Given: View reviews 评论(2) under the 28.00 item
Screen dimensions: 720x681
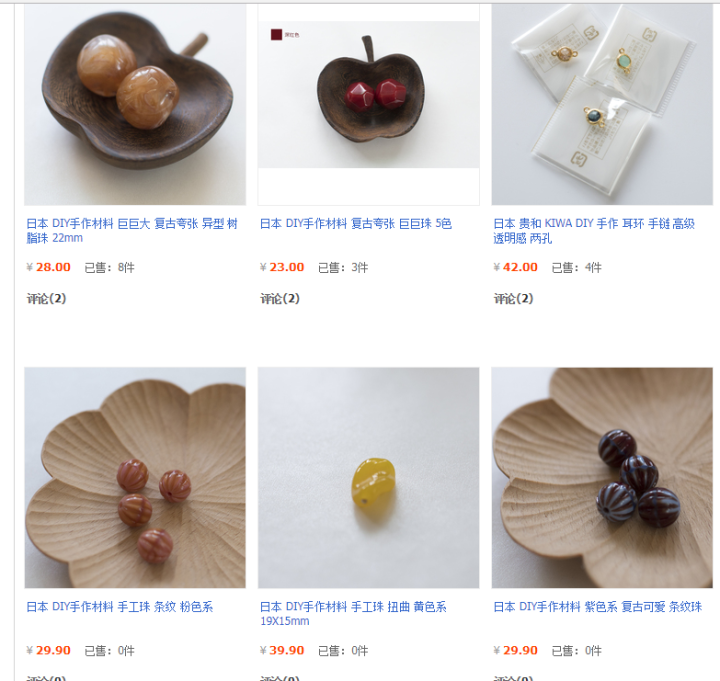Looking at the screenshot, I should click(x=46, y=299).
